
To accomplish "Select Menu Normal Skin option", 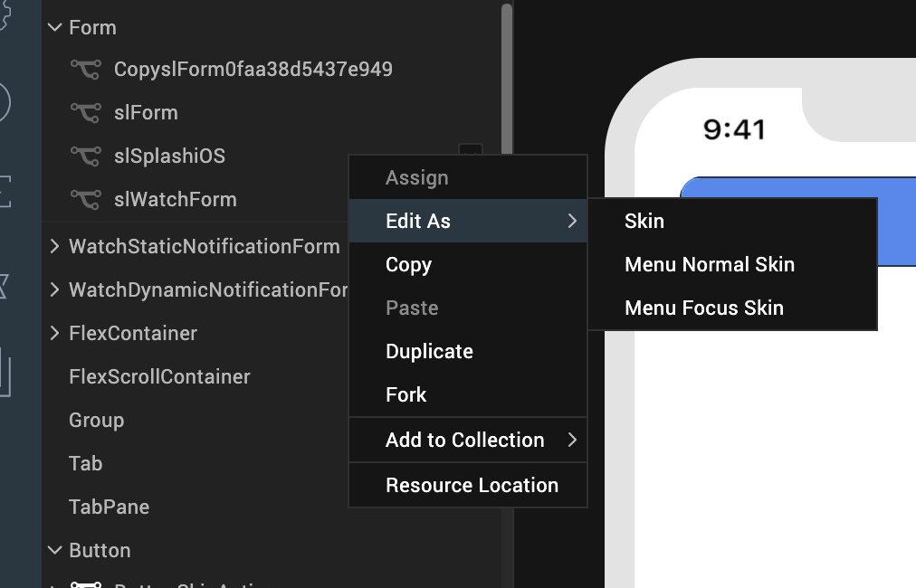I will (x=710, y=265).
